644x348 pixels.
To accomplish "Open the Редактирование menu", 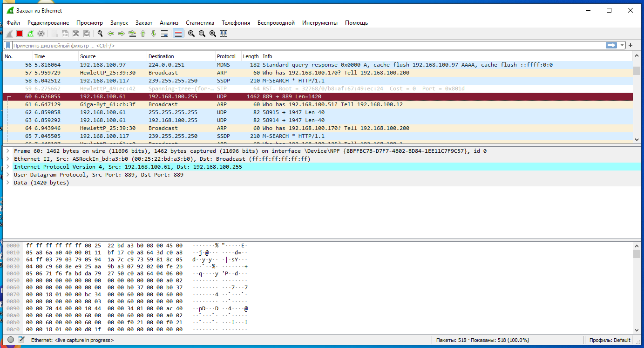I will tap(48, 22).
